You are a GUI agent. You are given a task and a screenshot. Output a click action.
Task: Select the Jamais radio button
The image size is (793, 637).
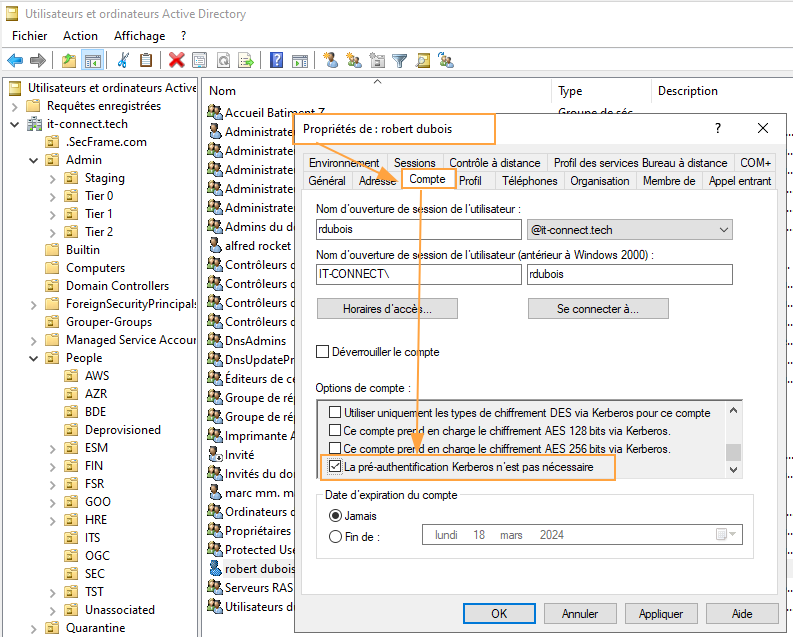click(x=335, y=516)
